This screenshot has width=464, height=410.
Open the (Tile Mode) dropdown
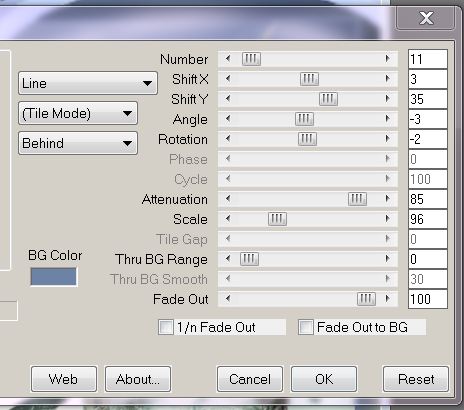[x=78, y=113]
